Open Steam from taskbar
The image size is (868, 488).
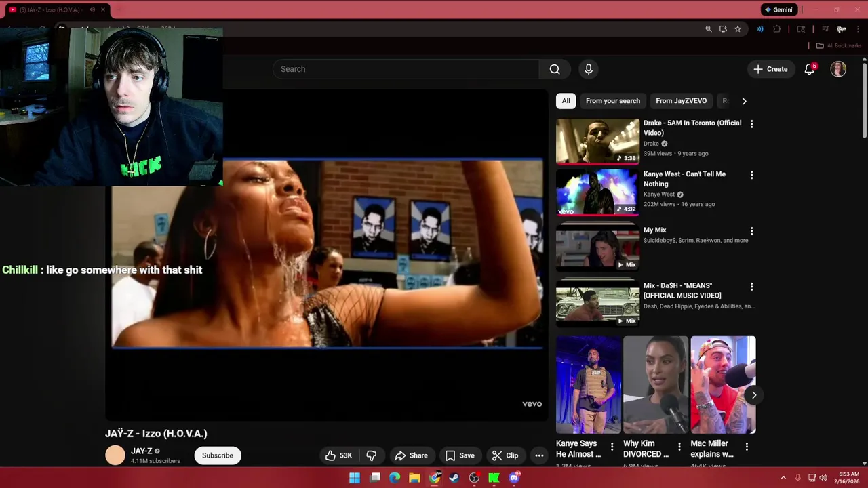(x=454, y=478)
